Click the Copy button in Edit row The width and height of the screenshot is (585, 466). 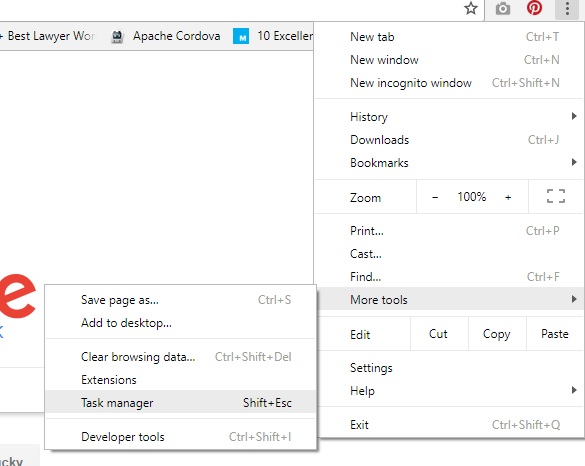coord(497,334)
